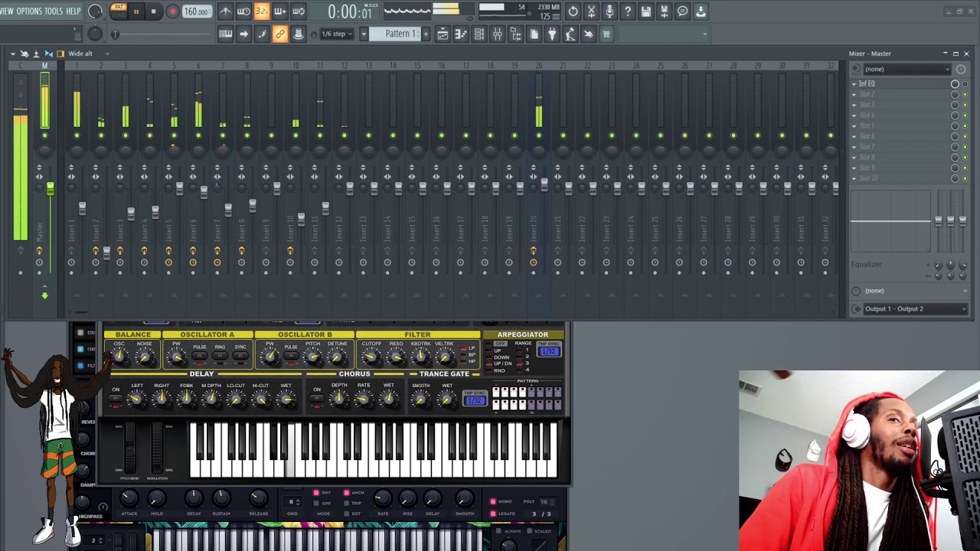Enable typing keyboard to piano icon
The image size is (980, 551).
click(225, 34)
